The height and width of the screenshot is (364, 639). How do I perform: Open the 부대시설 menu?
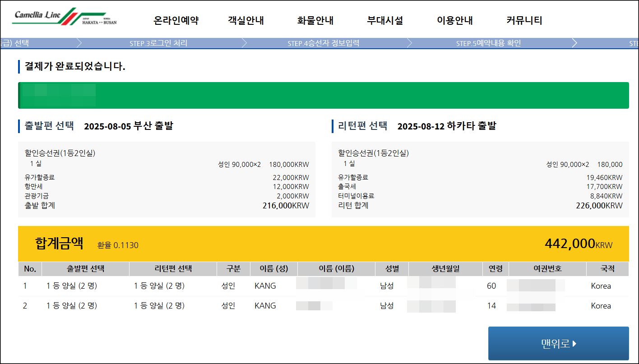click(385, 20)
